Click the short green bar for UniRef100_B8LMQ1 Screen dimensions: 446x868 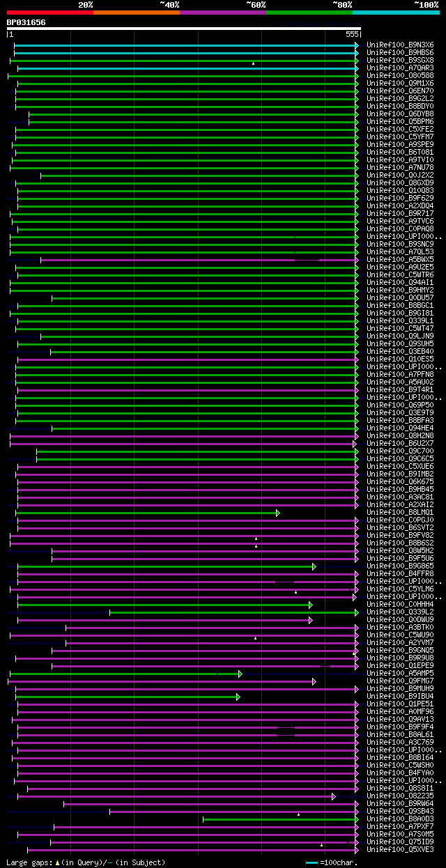click(x=147, y=512)
